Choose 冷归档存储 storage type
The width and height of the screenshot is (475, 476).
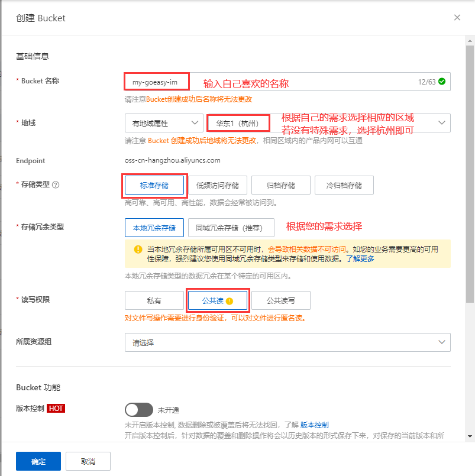344,185
